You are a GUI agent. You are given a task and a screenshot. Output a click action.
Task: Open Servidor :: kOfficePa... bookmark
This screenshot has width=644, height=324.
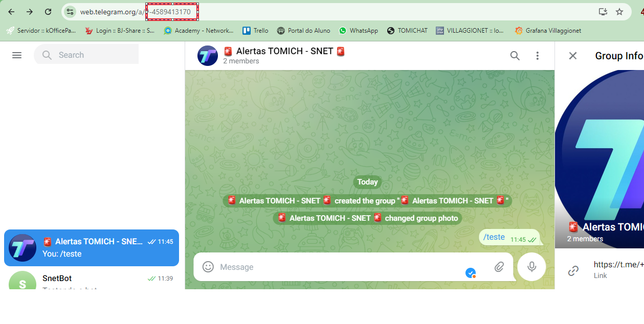41,31
